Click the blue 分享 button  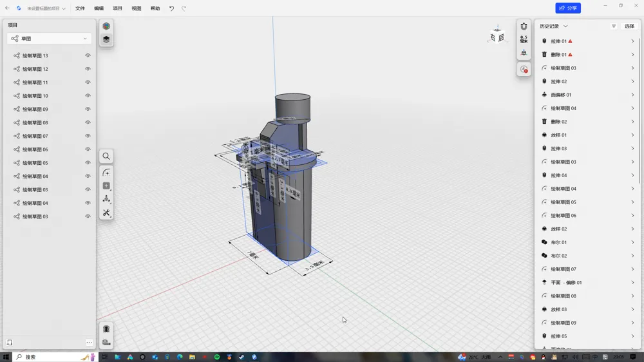568,8
